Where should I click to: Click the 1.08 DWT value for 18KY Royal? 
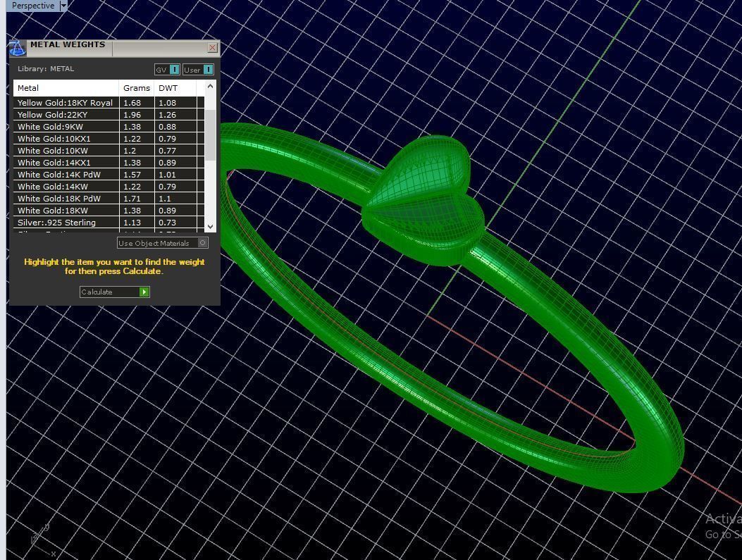[168, 103]
